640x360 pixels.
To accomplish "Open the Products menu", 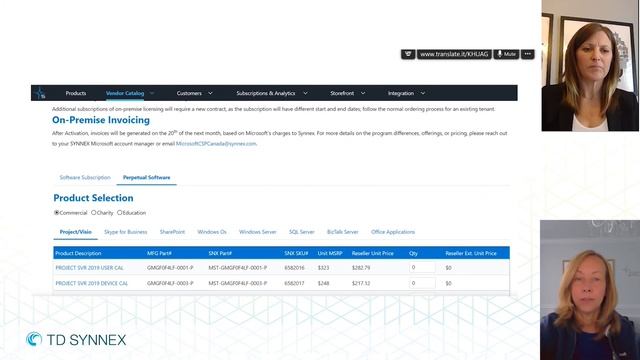I will (76, 93).
